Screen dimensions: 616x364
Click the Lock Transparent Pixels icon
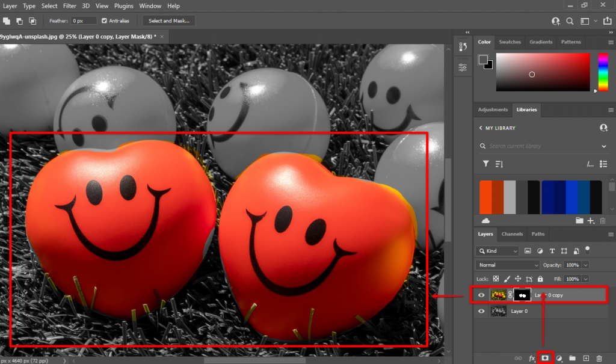[496, 279]
